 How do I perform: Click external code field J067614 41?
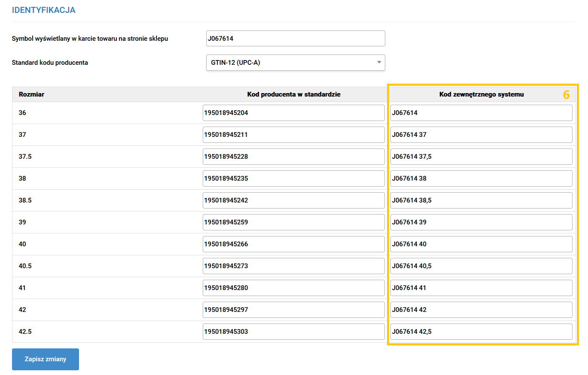(x=481, y=288)
